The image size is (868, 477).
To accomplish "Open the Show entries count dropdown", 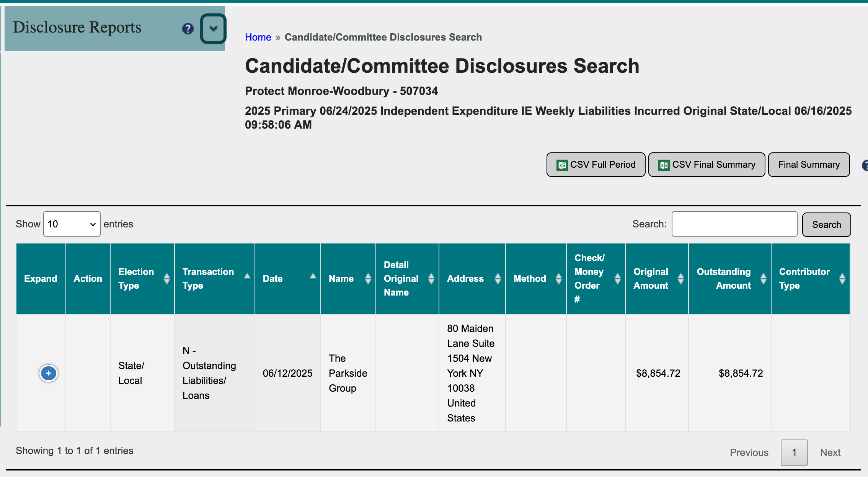I will click(x=72, y=224).
